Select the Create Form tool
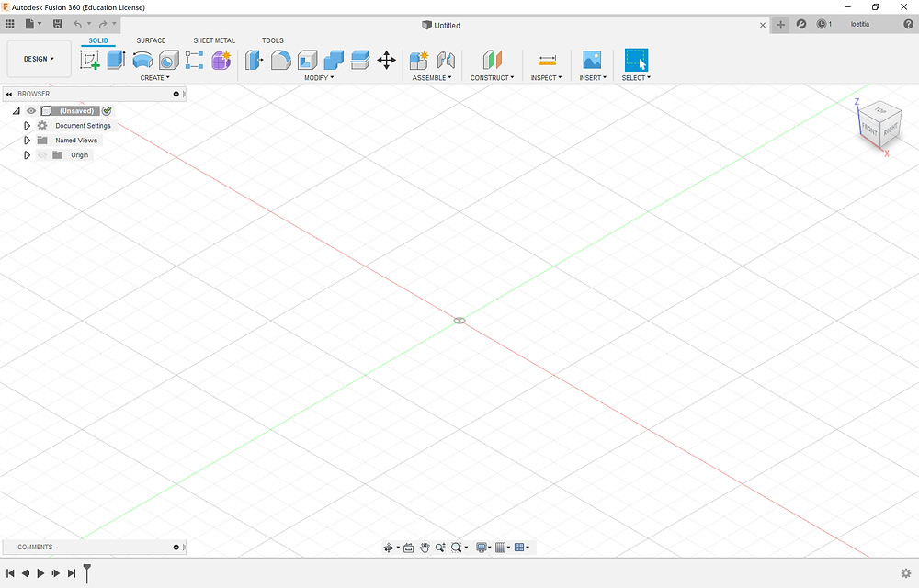The image size is (919, 588). tap(221, 60)
